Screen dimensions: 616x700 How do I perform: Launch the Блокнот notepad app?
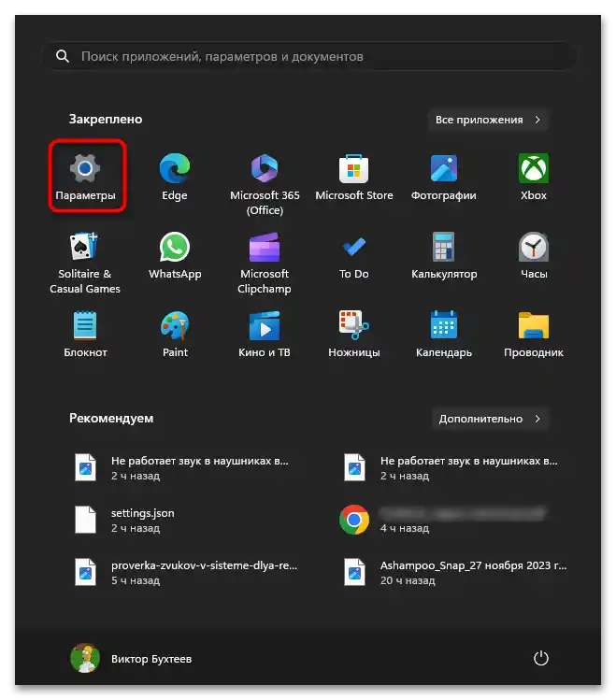click(85, 334)
